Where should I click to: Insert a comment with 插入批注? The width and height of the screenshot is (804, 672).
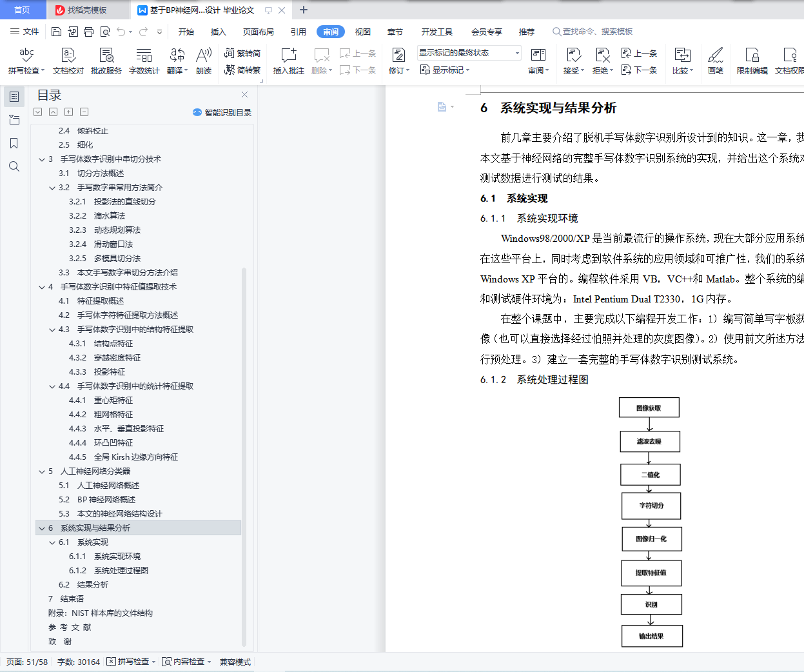pyautogui.click(x=288, y=61)
